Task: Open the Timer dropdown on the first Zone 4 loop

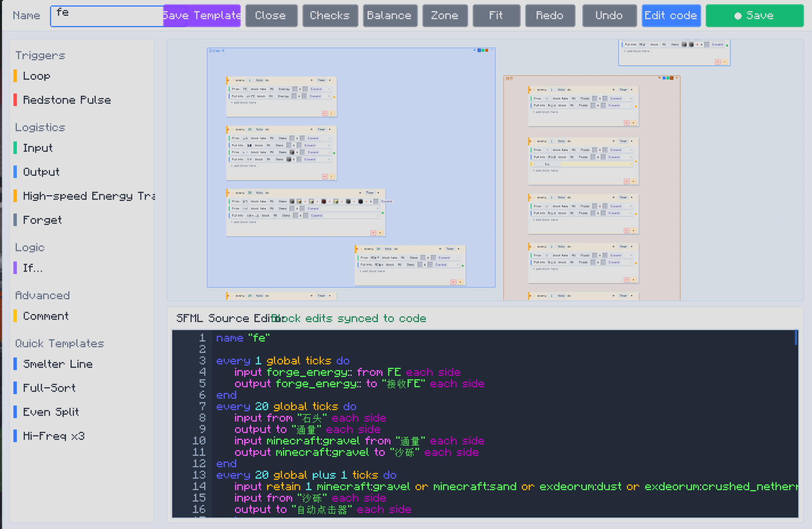Action: [x=321, y=80]
